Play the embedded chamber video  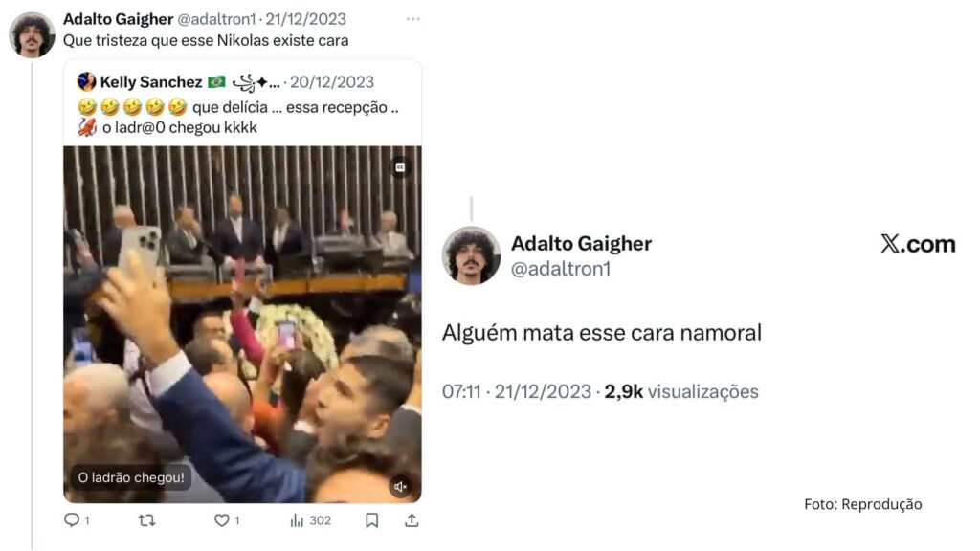pyautogui.click(x=242, y=325)
